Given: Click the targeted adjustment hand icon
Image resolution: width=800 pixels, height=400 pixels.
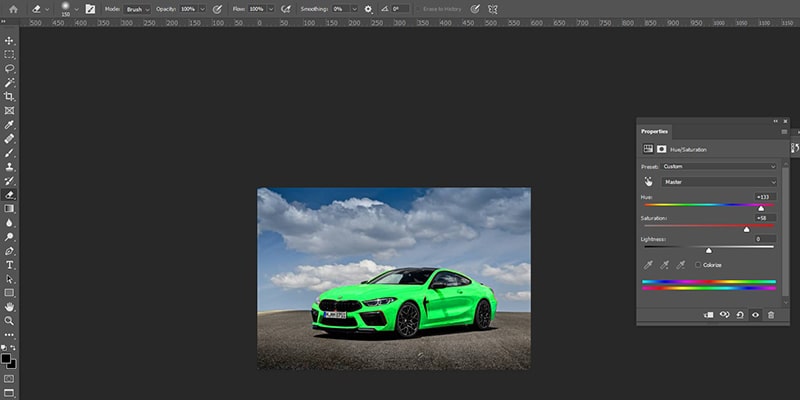Looking at the screenshot, I should click(648, 182).
